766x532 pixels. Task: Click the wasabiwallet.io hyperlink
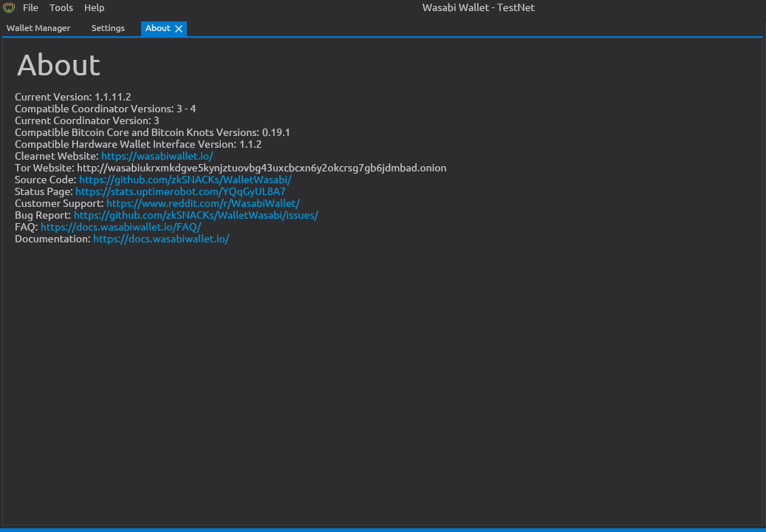pyautogui.click(x=157, y=156)
